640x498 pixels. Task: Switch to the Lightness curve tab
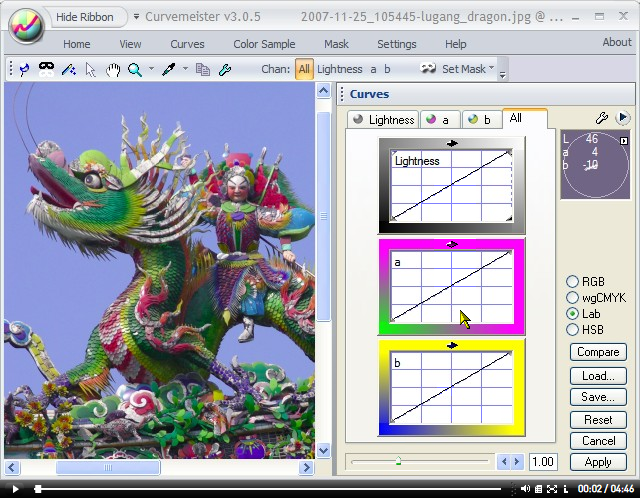pyautogui.click(x=383, y=120)
